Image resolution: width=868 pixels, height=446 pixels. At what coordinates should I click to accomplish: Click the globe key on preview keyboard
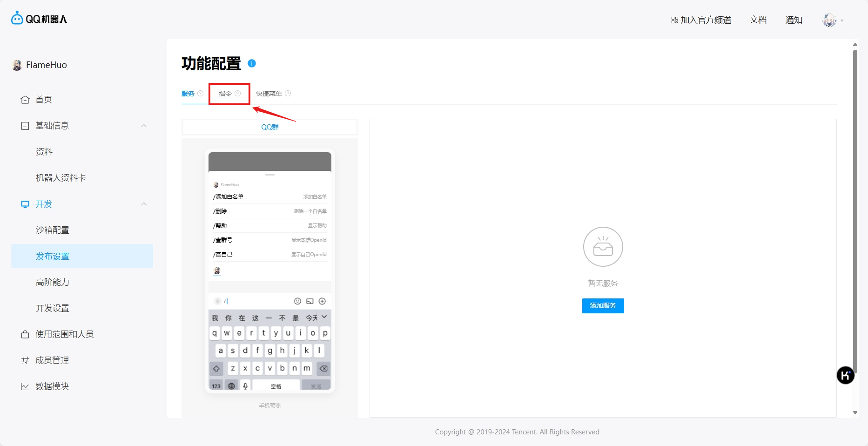coord(231,385)
